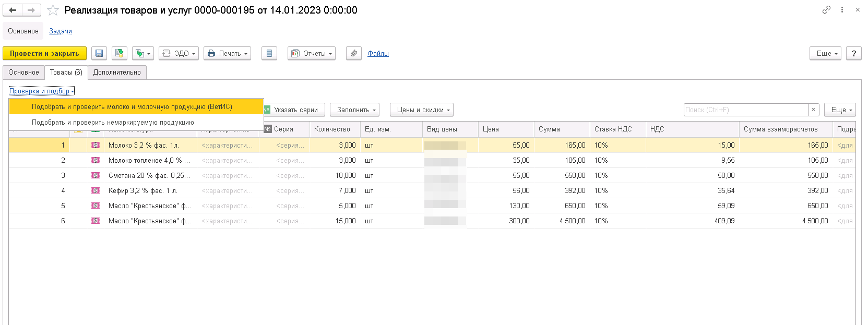Expand the Цены и скидки dropdown
Viewport: 868px width, 325px height.
click(421, 110)
